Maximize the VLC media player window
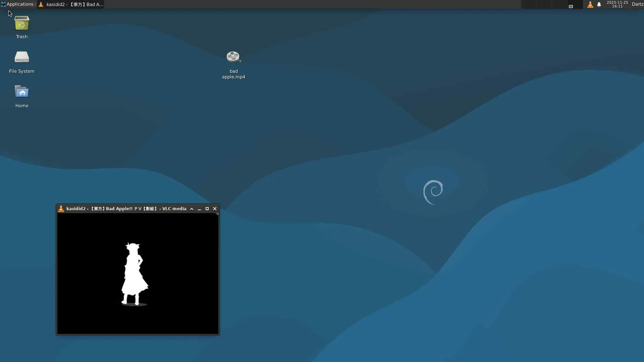 [207, 208]
